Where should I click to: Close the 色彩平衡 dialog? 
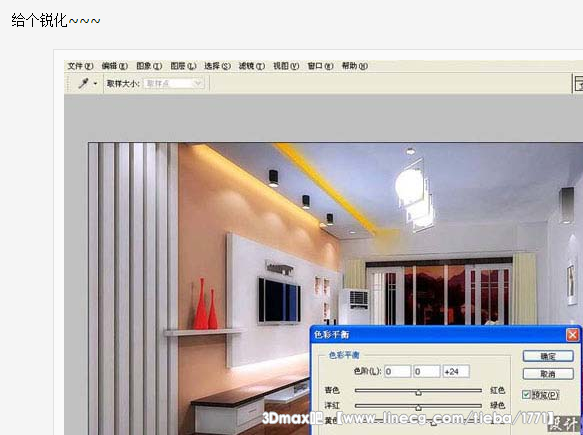[572, 335]
